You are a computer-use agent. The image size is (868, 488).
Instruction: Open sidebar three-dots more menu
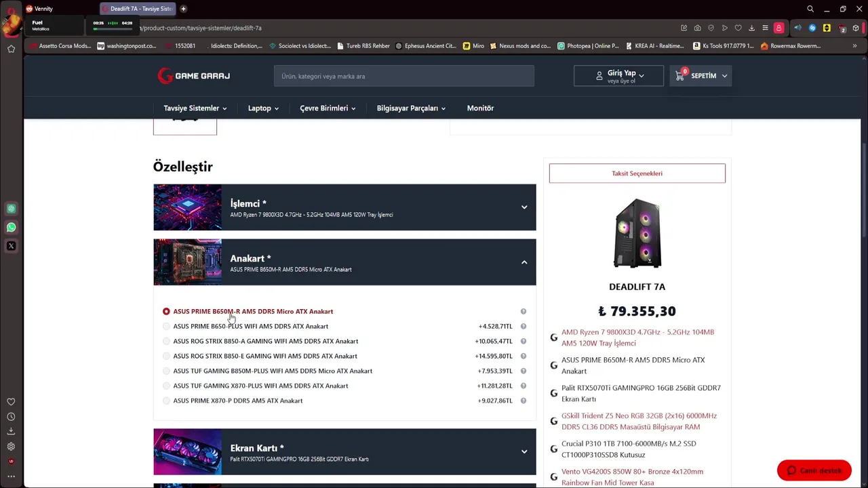(x=11, y=476)
